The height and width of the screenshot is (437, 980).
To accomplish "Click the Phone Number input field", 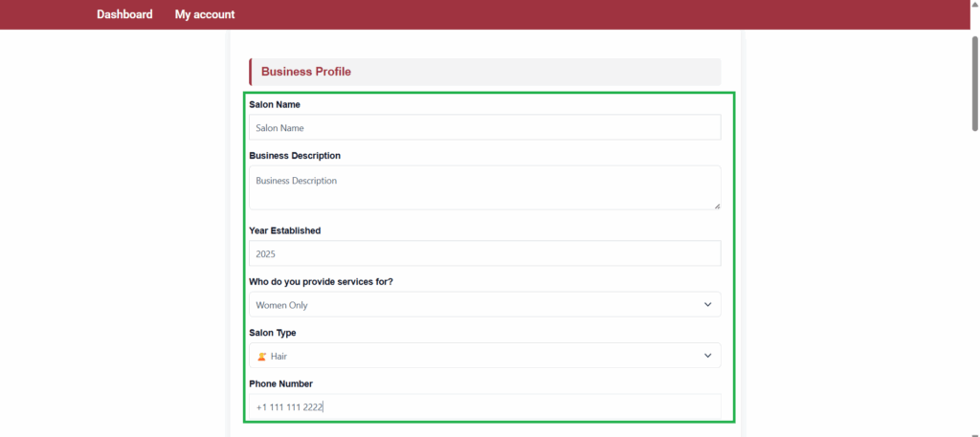I will tap(485, 406).
